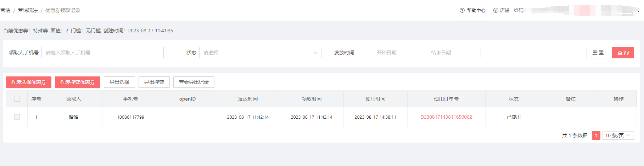The width and height of the screenshot is (644, 166).
Task: Open the 状态 status dropdown
Action: [x=260, y=53]
